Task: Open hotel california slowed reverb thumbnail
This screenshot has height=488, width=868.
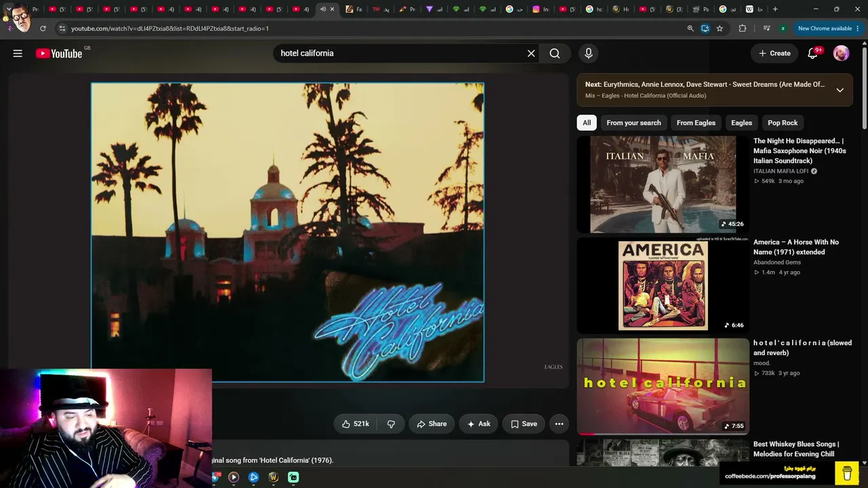Action: tap(663, 386)
